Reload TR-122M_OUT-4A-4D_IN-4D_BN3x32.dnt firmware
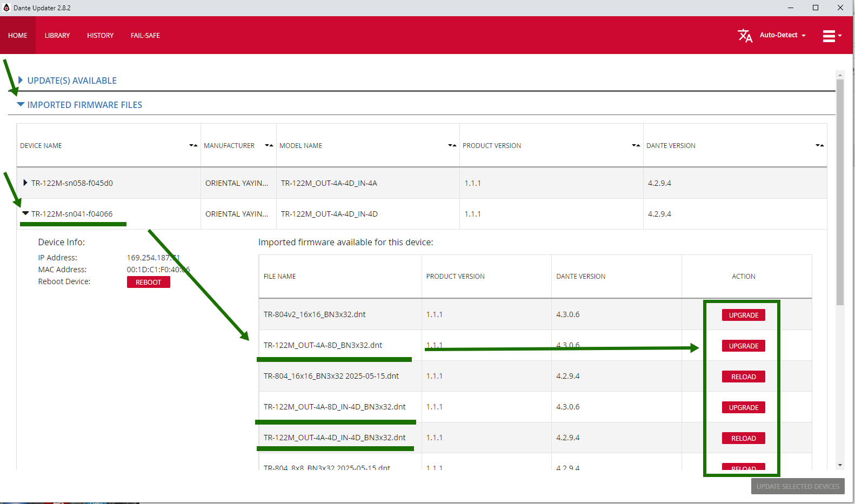The height and width of the screenshot is (504, 855). tap(743, 438)
